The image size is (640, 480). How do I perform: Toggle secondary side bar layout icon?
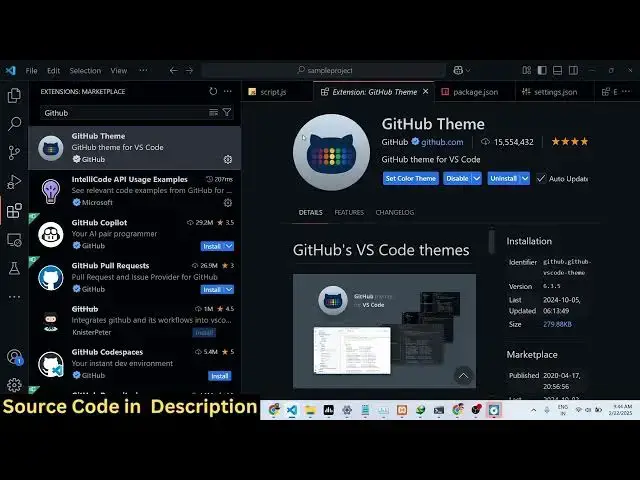(x=573, y=70)
